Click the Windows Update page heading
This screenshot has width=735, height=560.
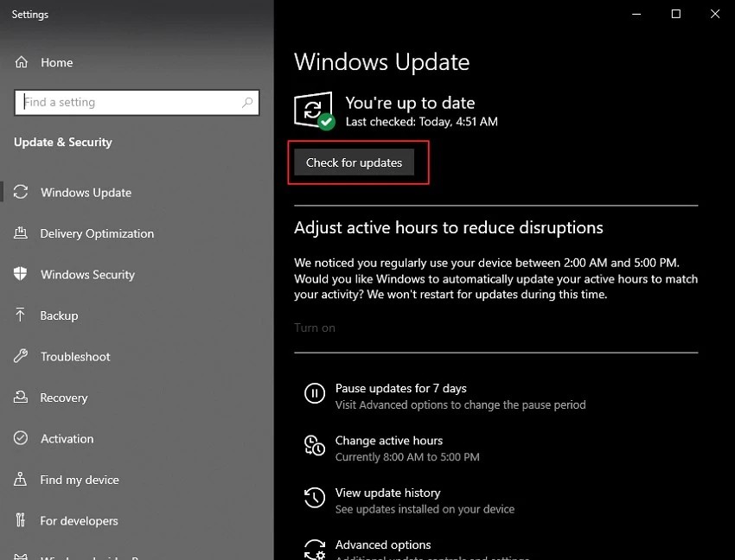pyautogui.click(x=381, y=62)
